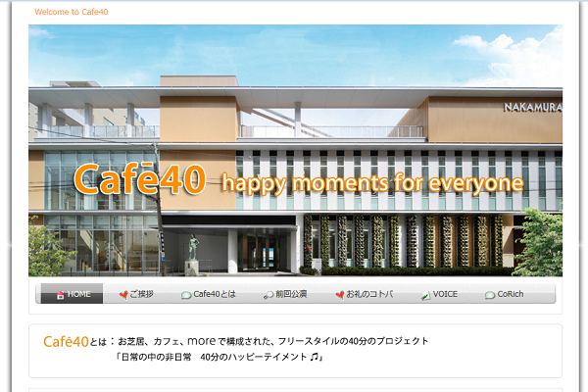Click the icon beside 前回公演

coord(268,294)
